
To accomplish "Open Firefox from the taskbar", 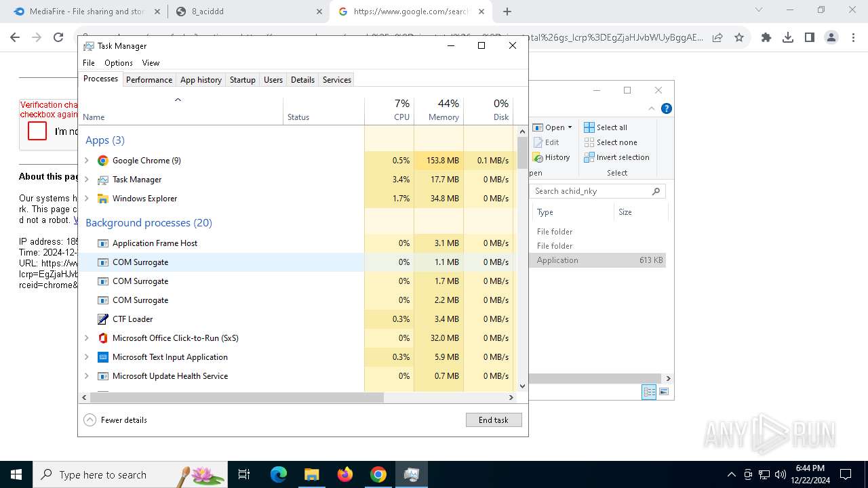I will [345, 474].
